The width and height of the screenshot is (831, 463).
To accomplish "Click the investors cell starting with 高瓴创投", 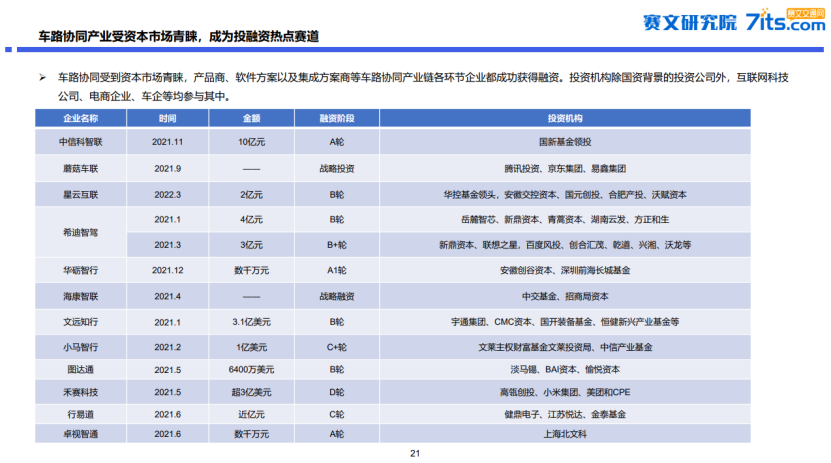I will pyautogui.click(x=565, y=392).
